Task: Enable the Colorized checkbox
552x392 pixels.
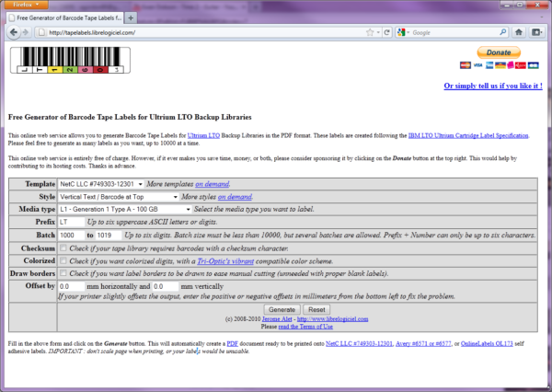Action: click(63, 260)
